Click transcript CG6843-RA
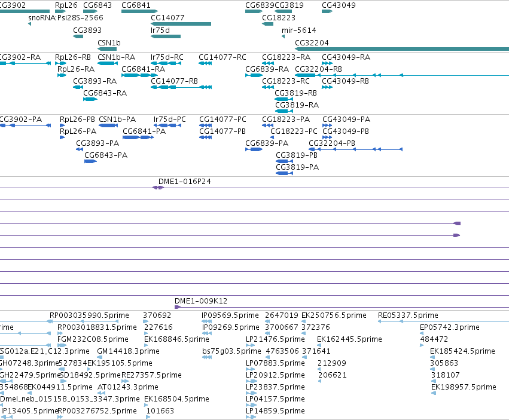The height and width of the screenshot is (420, 509). [105, 93]
